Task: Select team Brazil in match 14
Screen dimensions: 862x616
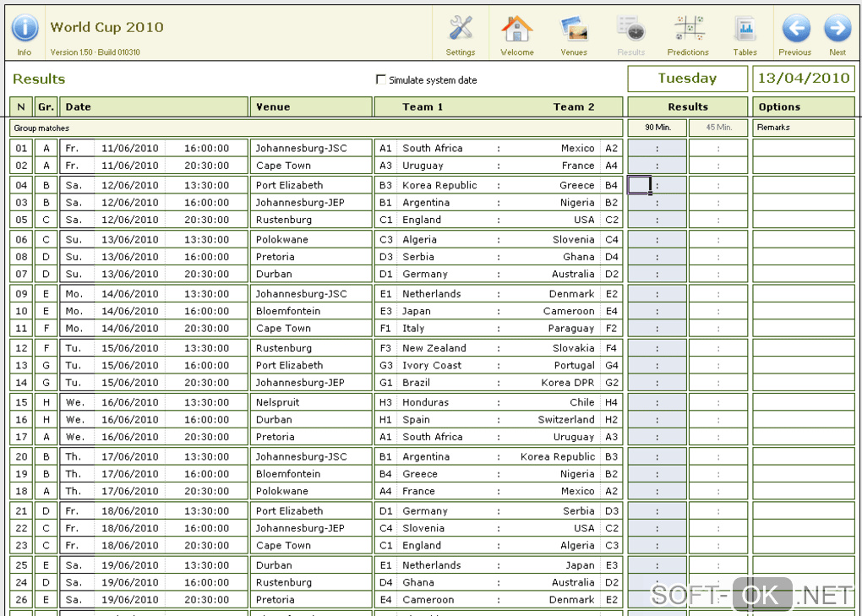Action: (x=416, y=383)
